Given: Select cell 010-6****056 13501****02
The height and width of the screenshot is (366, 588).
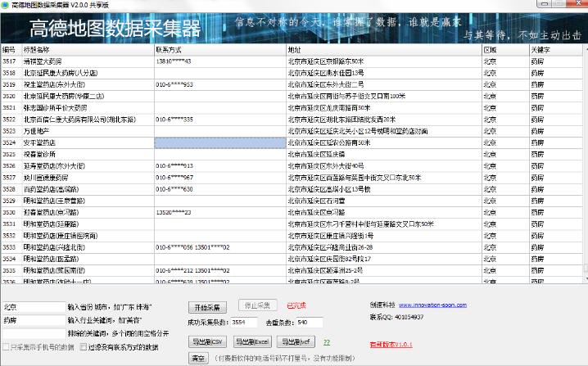Looking at the screenshot, I should tap(220, 247).
